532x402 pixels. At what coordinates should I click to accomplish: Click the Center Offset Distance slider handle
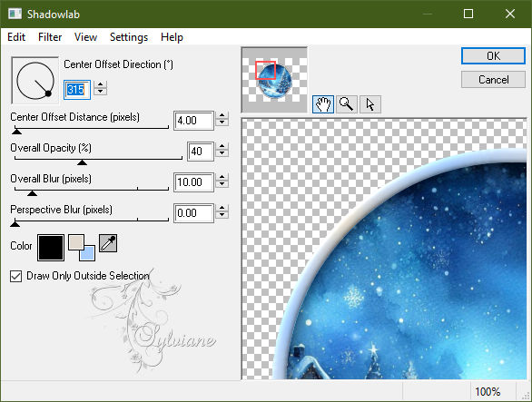point(16,131)
